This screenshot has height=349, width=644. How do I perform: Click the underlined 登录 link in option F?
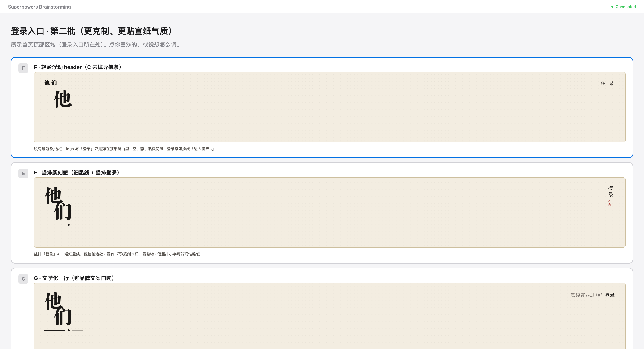608,84
